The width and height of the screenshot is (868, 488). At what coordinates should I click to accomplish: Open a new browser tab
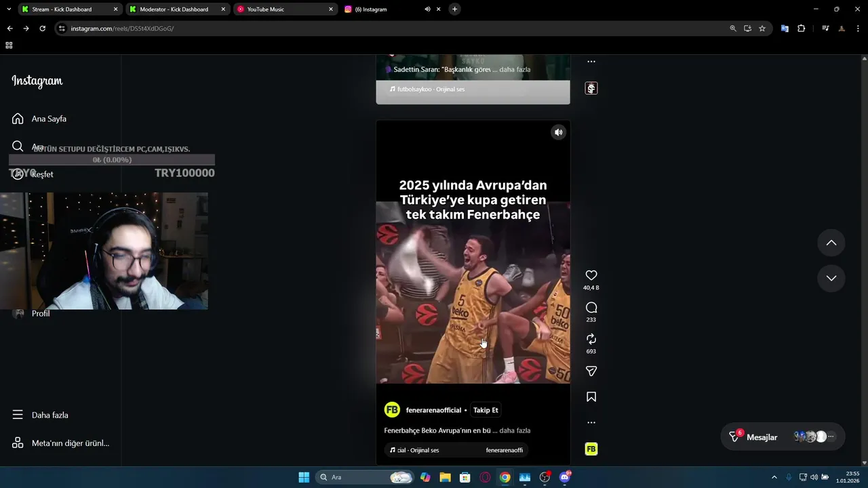click(454, 9)
